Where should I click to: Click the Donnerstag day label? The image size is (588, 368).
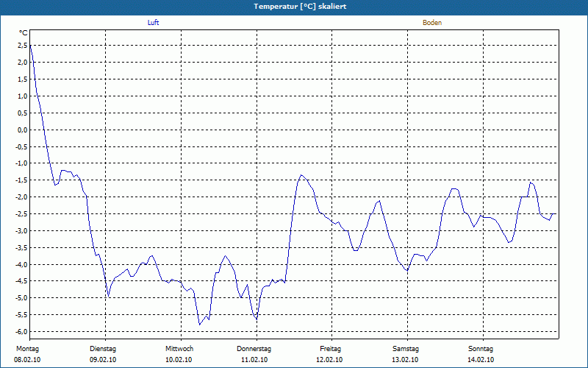[254, 349]
